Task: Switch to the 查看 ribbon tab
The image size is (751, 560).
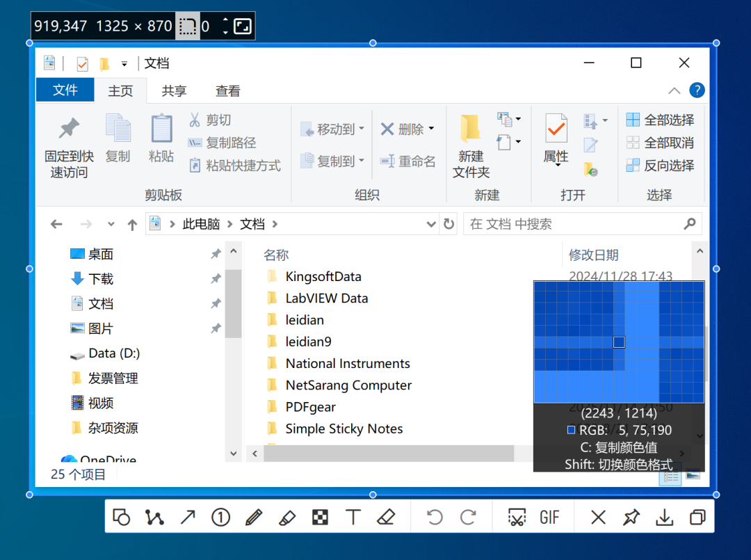Action: [x=228, y=90]
